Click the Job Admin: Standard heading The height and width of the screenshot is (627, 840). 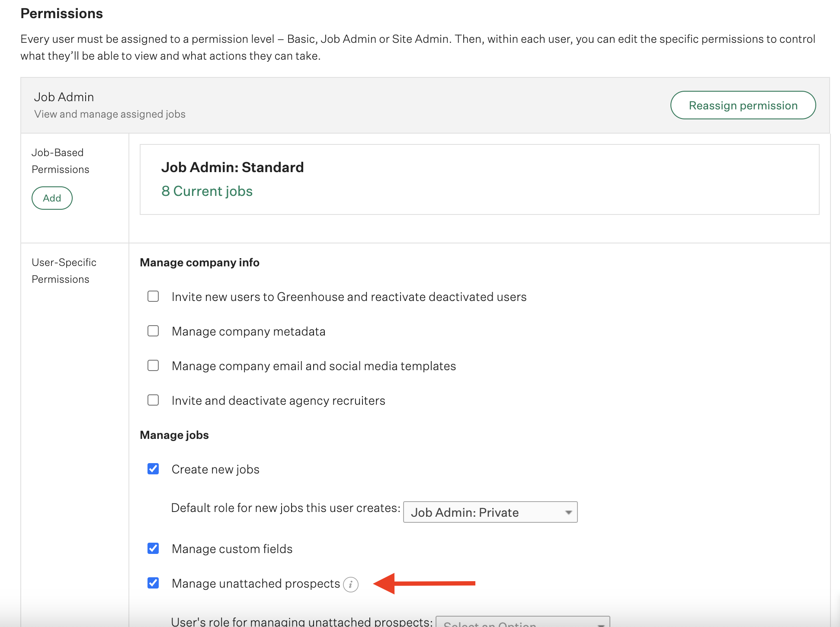pyautogui.click(x=232, y=167)
